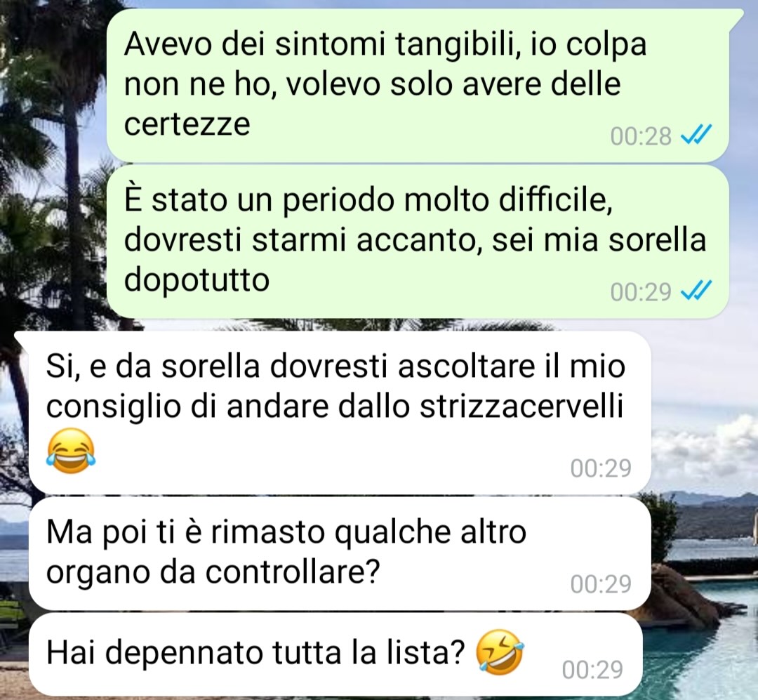Tap the 00:29 timestamp beside 'dopotutto'
Image resolution: width=758 pixels, height=700 pixels.
click(x=641, y=291)
